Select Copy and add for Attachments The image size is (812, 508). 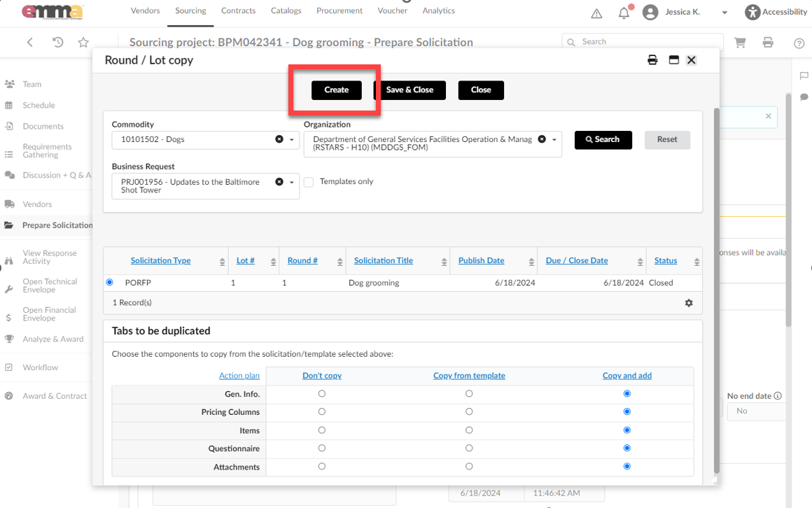coord(627,467)
